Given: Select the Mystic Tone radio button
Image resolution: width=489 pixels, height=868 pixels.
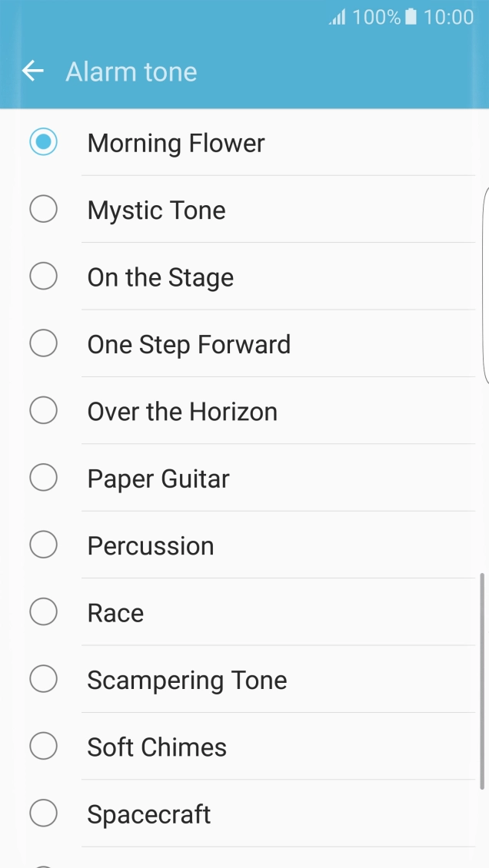Looking at the screenshot, I should pos(44,209).
